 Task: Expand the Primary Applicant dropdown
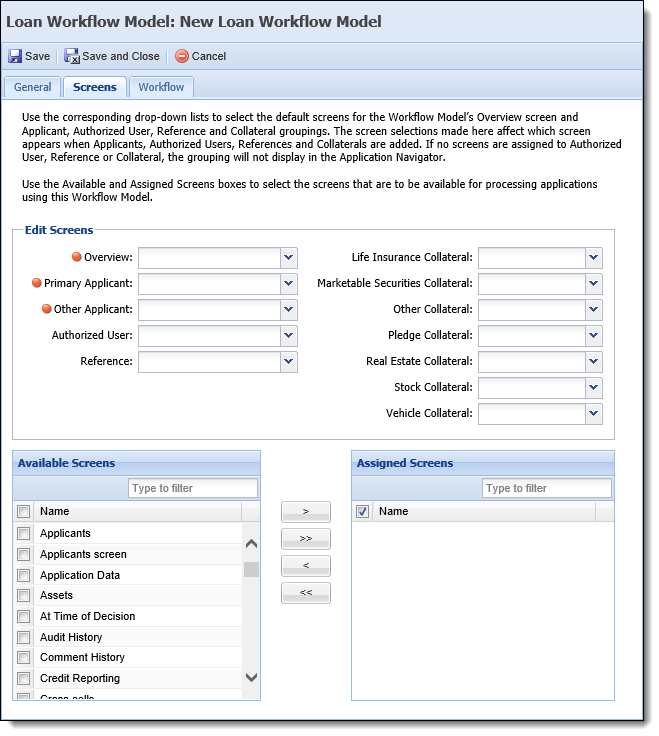pos(289,284)
